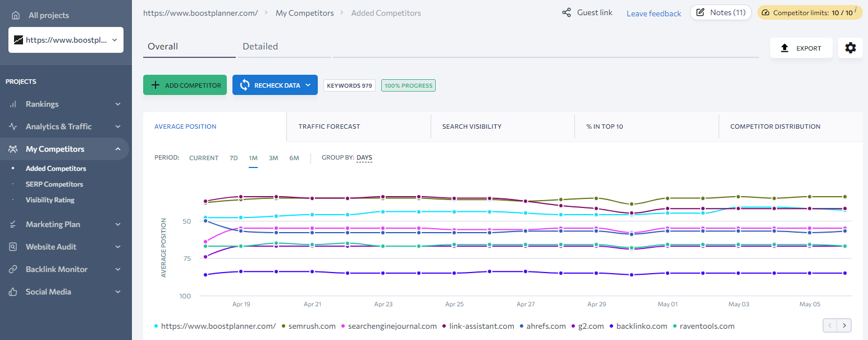This screenshot has width=868, height=340.
Task: Collapse the My Competitors menu section
Action: tap(117, 149)
